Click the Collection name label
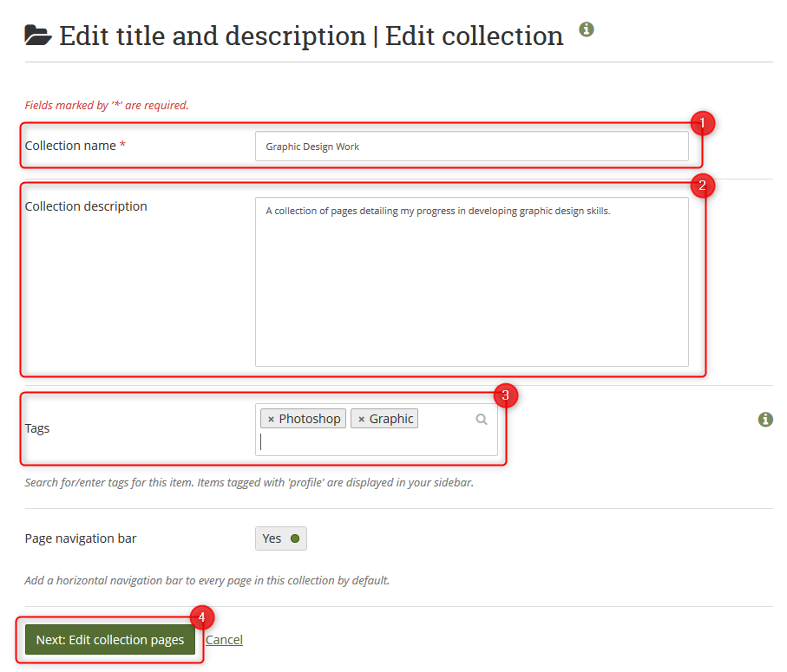The width and height of the screenshot is (787, 672). tap(70, 146)
